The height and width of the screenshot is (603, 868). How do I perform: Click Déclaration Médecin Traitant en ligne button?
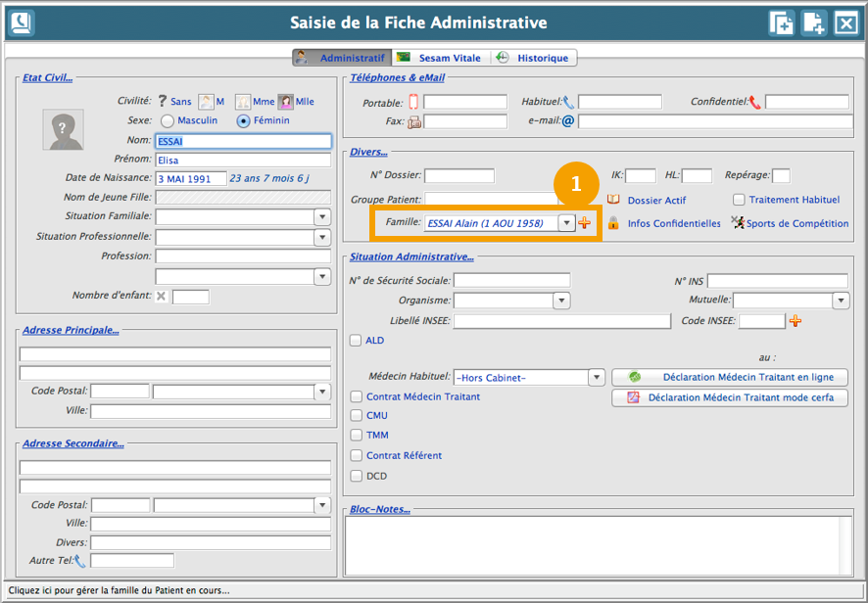click(730, 377)
